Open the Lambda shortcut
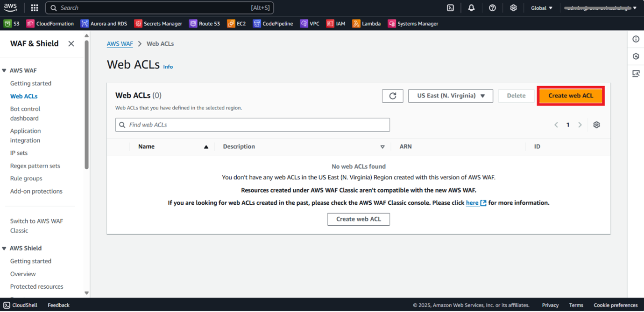644x312 pixels. tap(366, 23)
